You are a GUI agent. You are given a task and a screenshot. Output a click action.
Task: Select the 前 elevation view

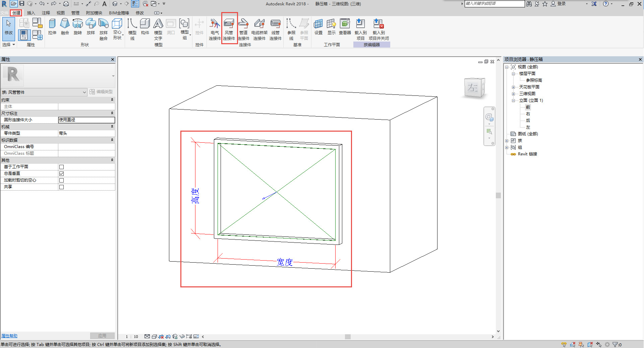pyautogui.click(x=528, y=107)
